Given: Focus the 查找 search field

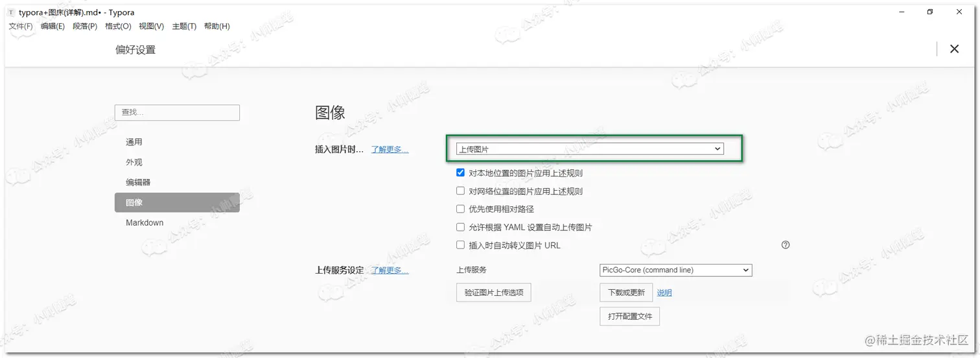Looking at the screenshot, I should coord(177,112).
